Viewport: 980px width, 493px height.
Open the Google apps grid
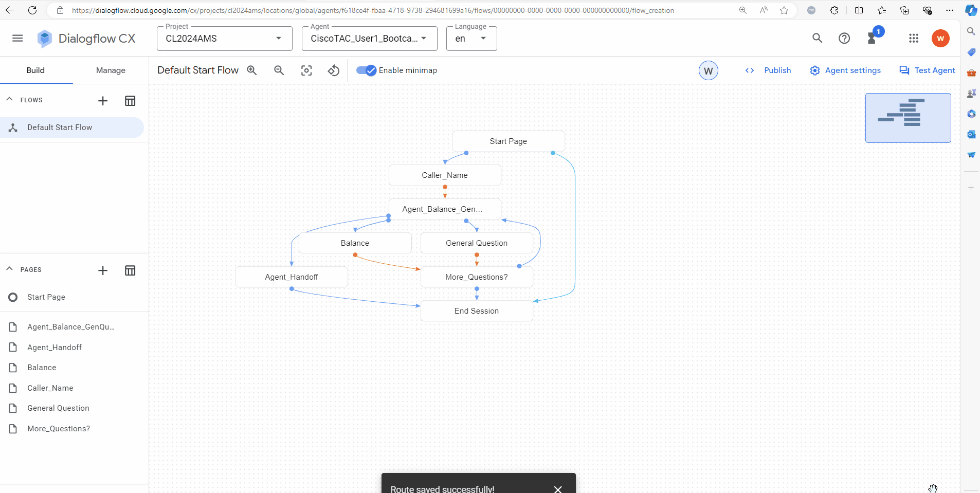click(x=914, y=38)
